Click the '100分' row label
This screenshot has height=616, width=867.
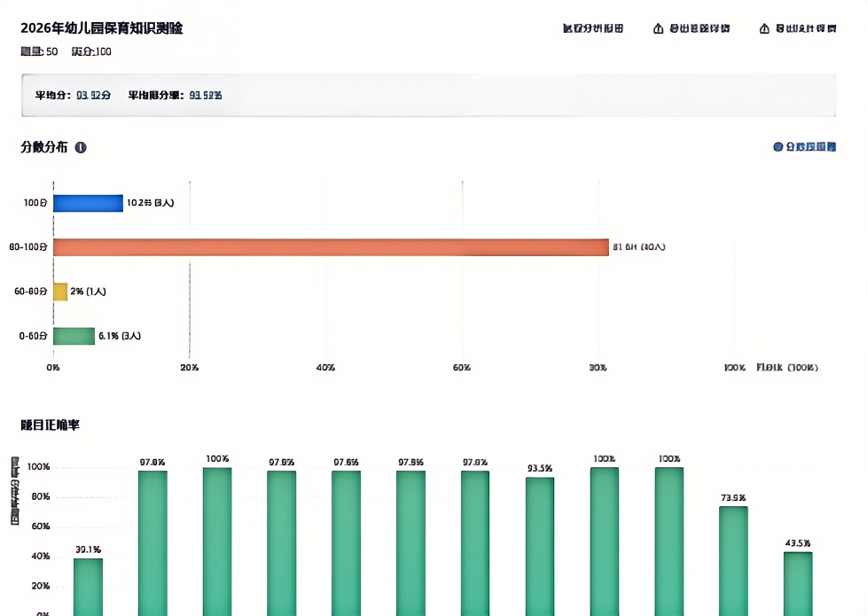tap(35, 203)
